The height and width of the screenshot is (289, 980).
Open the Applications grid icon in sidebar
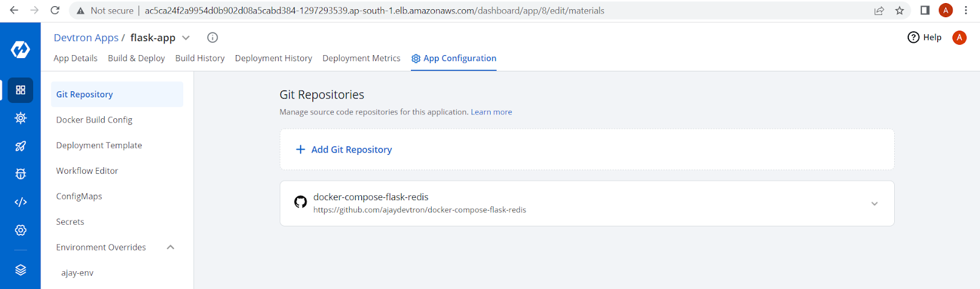[x=20, y=90]
